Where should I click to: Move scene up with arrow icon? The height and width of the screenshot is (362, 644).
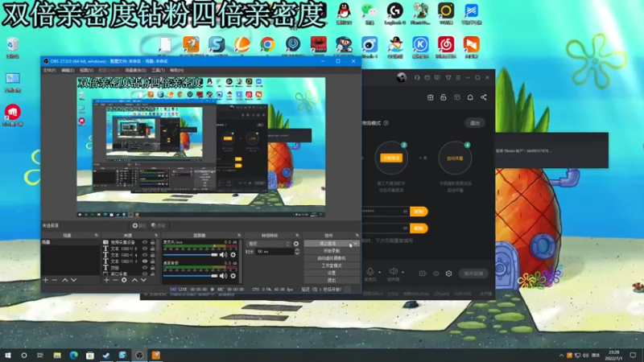tap(65, 280)
